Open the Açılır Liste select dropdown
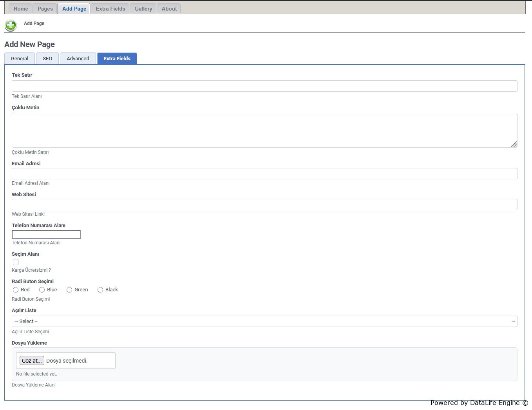 [264, 321]
